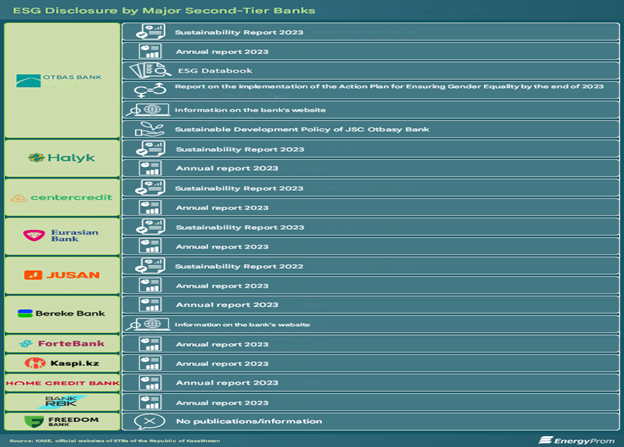Click Bank RBK's Annual report icon
Screen dimensions: 624x447
coord(150,402)
